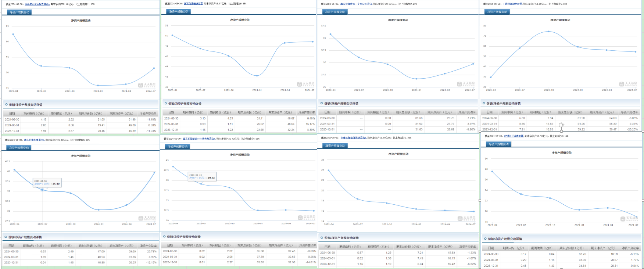This screenshot has height=269, width=644.
Task: Click the highlighted 35.40 data point on the chart
Action: click(42, 190)
